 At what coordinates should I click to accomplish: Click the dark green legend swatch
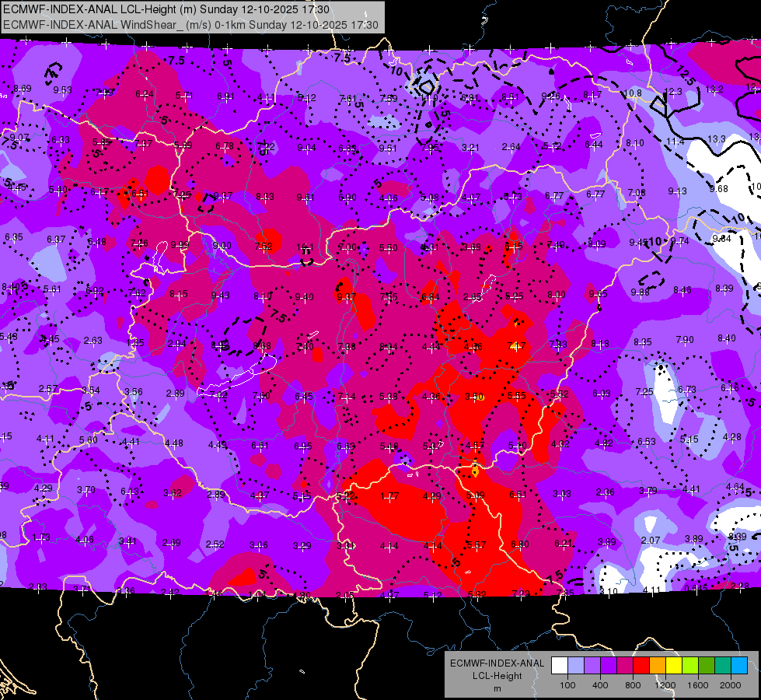click(707, 666)
